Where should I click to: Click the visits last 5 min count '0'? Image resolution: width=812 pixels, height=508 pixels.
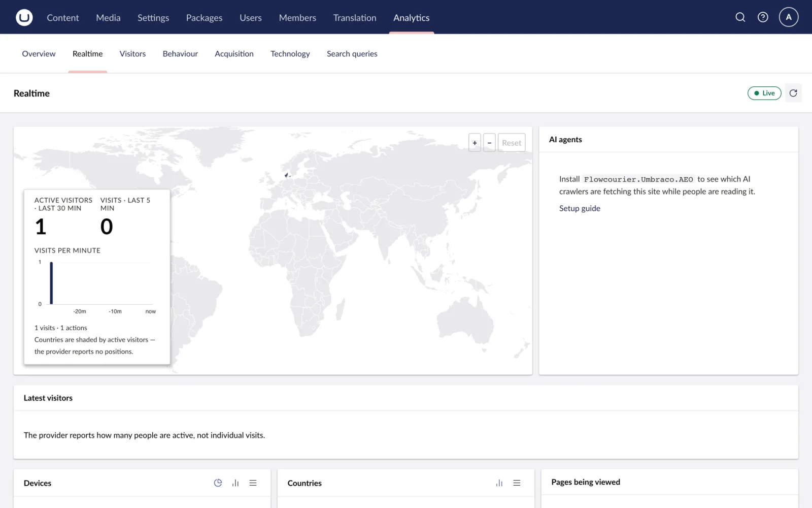[107, 227]
